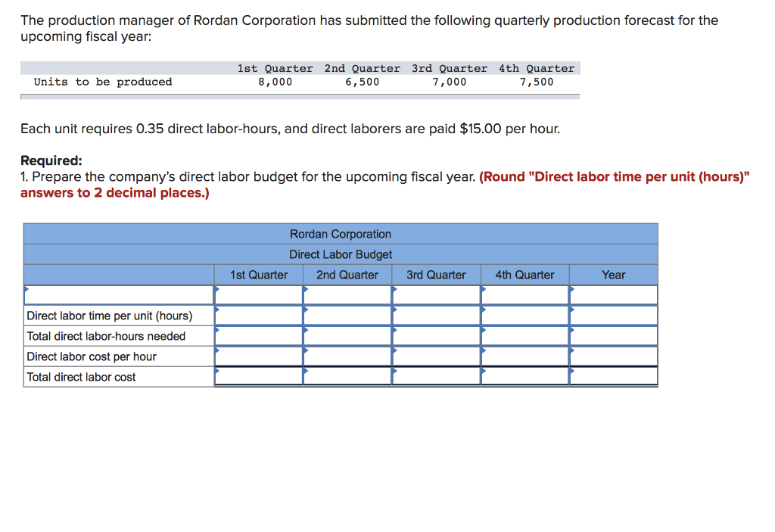Focus Direct labor cost per hour 4th Quarter cell
Screen dimensions: 775x532
(525, 356)
